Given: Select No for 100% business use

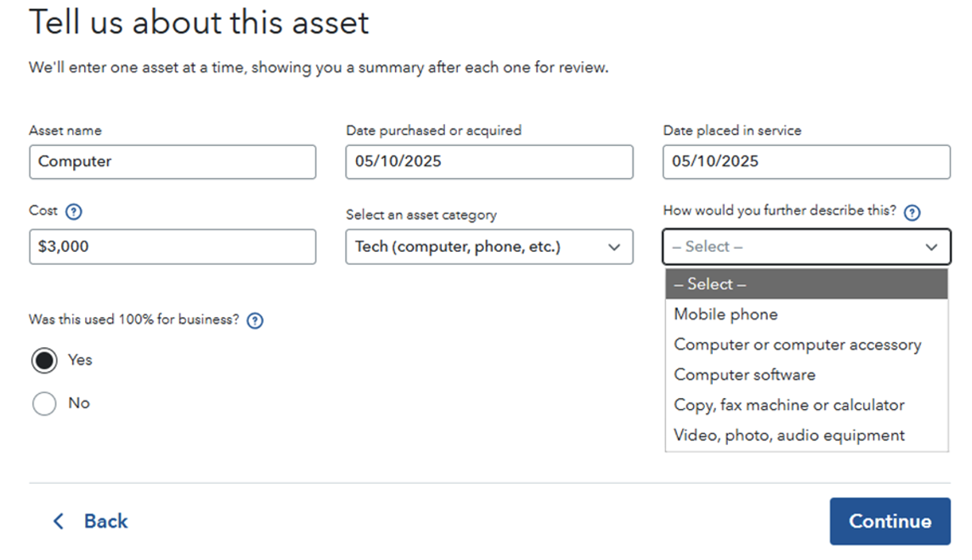Looking at the screenshot, I should point(45,404).
